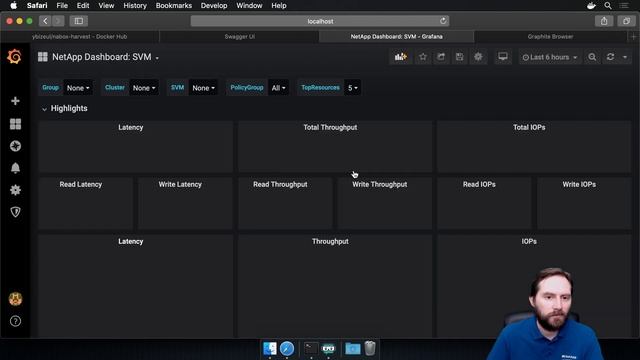The width and height of the screenshot is (640, 360).
Task: Click the Safari share button
Action: point(604,21)
